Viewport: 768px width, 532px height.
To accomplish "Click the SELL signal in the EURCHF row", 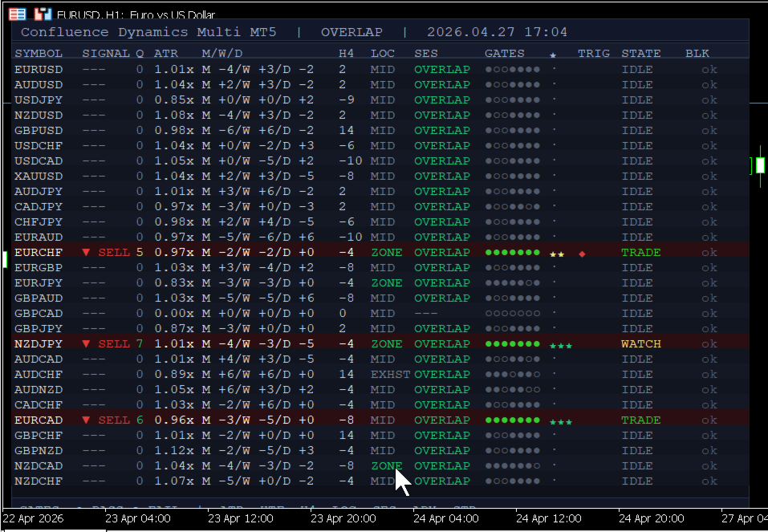I will pyautogui.click(x=114, y=253).
